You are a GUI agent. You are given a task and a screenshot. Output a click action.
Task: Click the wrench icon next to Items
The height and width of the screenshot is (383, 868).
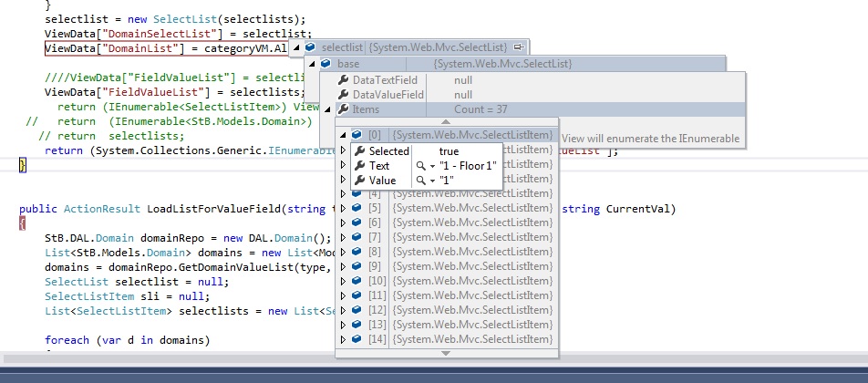(x=343, y=109)
